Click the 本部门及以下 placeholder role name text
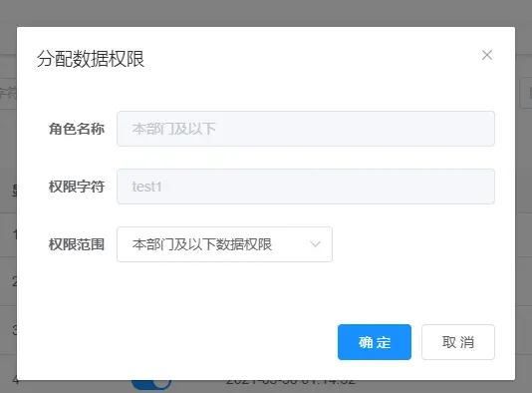532x393 pixels. tap(174, 129)
